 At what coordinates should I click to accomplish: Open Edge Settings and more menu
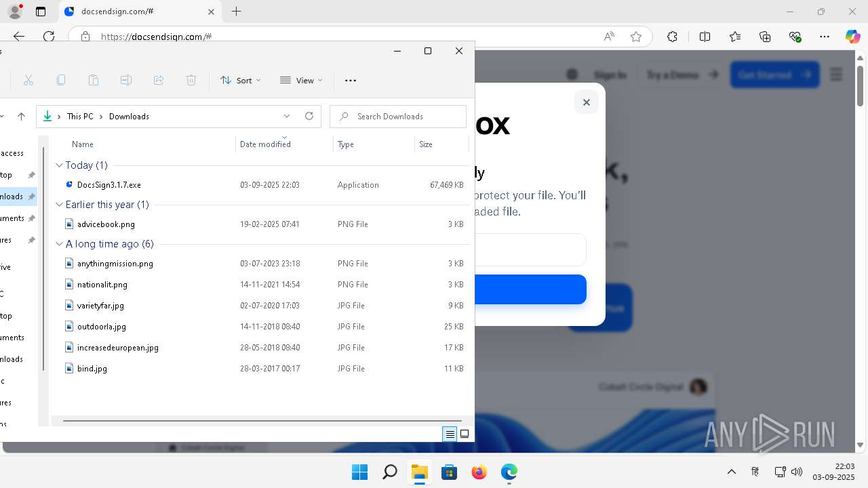[x=825, y=37]
